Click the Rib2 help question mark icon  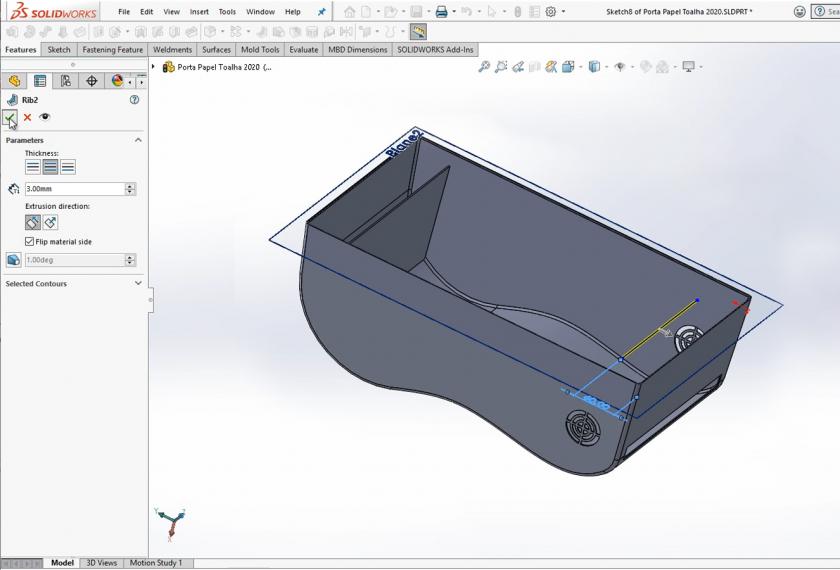coord(135,100)
